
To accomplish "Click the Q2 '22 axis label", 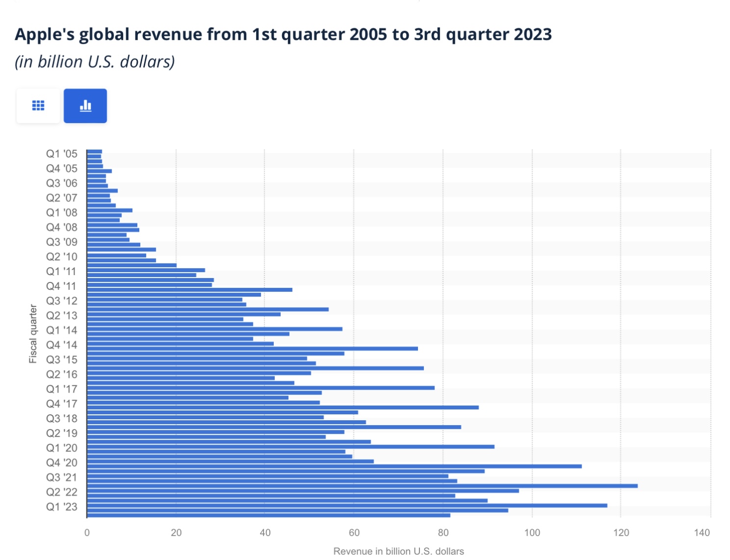I will coord(62,492).
